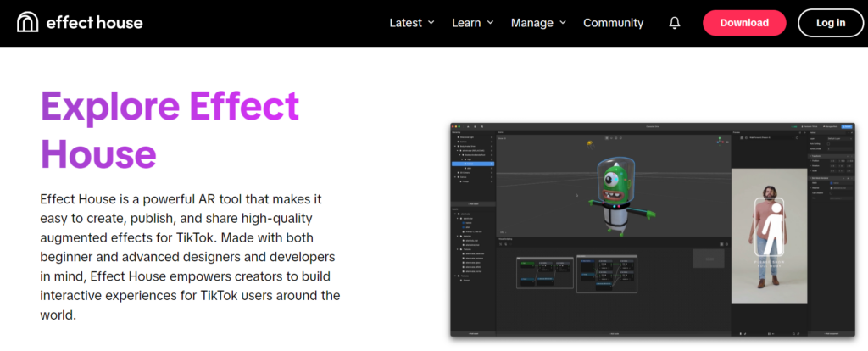
Task: Click the red Download button
Action: pos(744,23)
